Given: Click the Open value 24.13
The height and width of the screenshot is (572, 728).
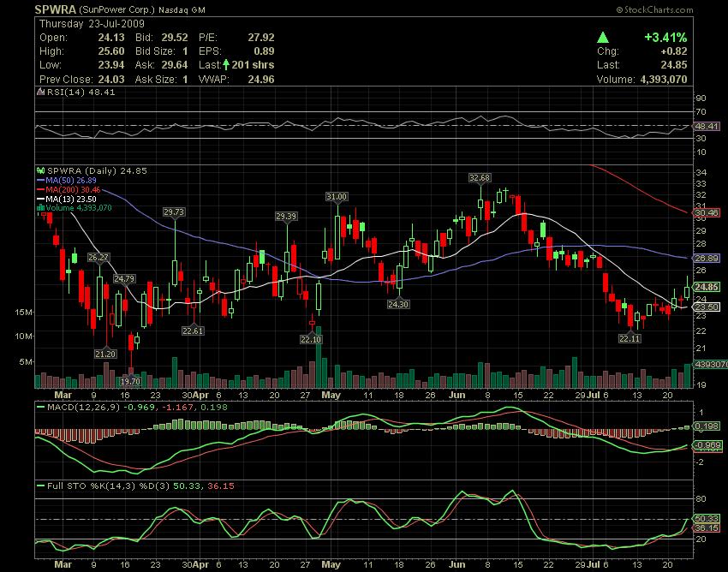Looking at the screenshot, I should tap(111, 38).
